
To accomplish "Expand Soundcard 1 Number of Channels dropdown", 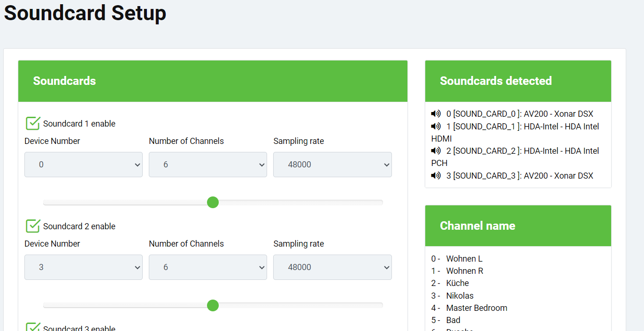I will click(x=208, y=165).
